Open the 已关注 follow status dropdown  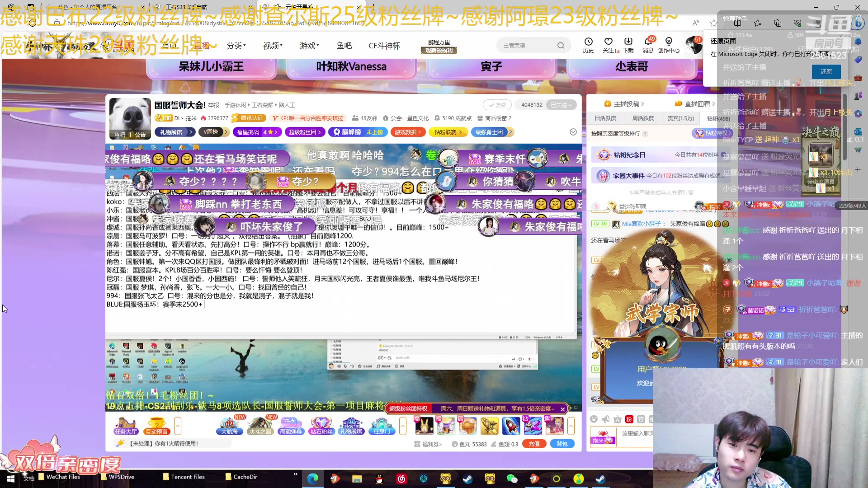pyautogui.click(x=562, y=104)
